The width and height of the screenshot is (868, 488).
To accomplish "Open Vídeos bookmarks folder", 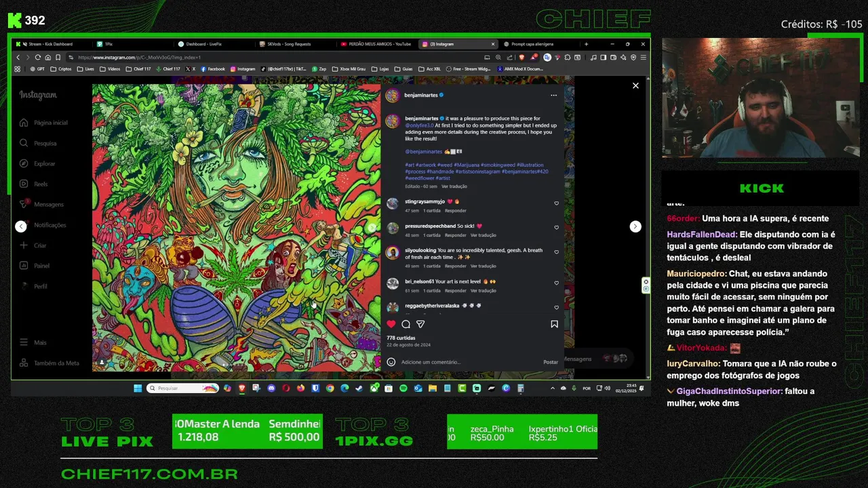I will (x=110, y=69).
